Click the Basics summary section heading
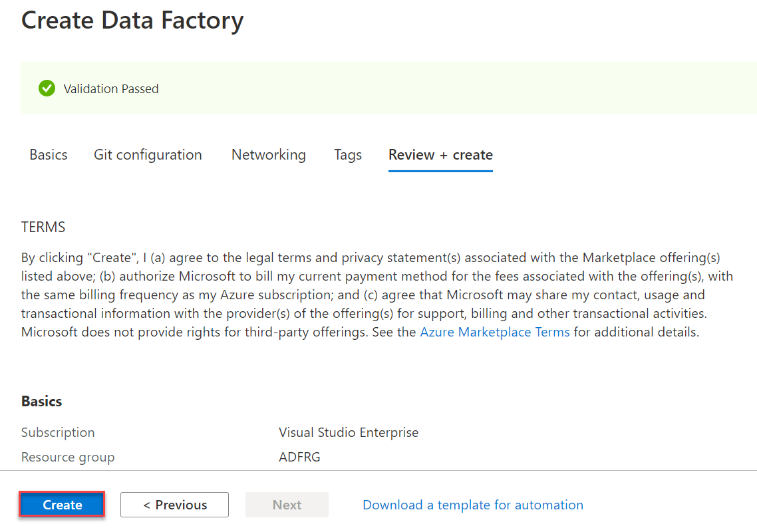Image resolution: width=757 pixels, height=532 pixels. pyautogui.click(x=42, y=401)
